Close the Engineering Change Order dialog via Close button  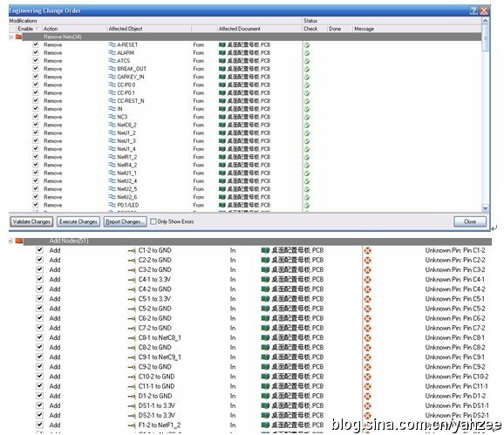[470, 221]
